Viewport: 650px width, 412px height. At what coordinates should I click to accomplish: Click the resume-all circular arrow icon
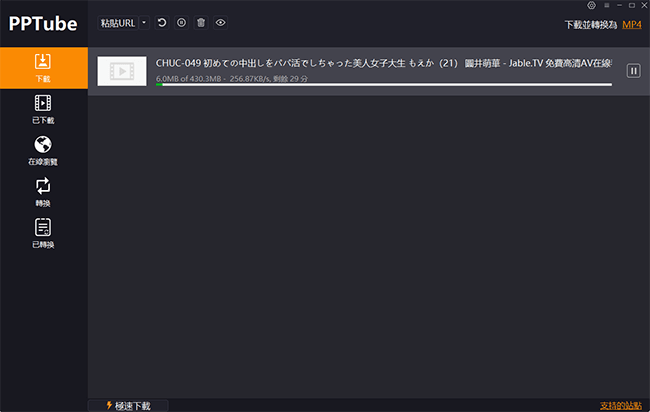click(x=162, y=22)
